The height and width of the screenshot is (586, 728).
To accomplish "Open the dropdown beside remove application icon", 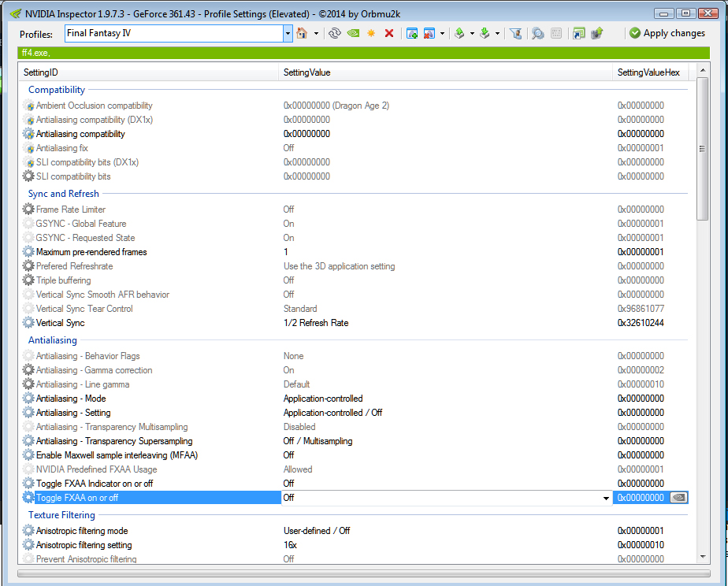I will (442, 33).
